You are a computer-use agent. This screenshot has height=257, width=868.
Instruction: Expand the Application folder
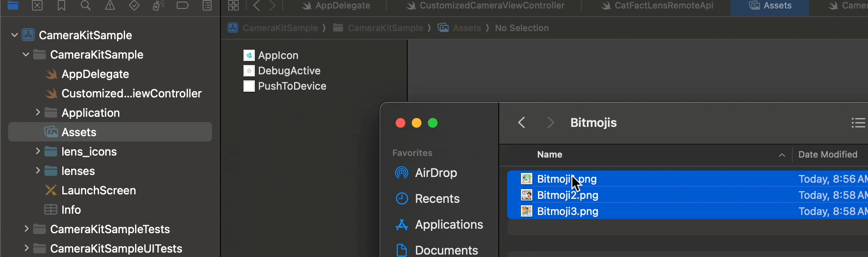point(38,112)
